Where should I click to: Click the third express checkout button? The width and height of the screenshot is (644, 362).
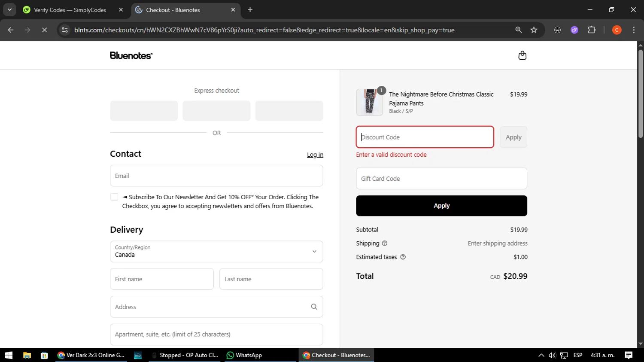coord(289,111)
